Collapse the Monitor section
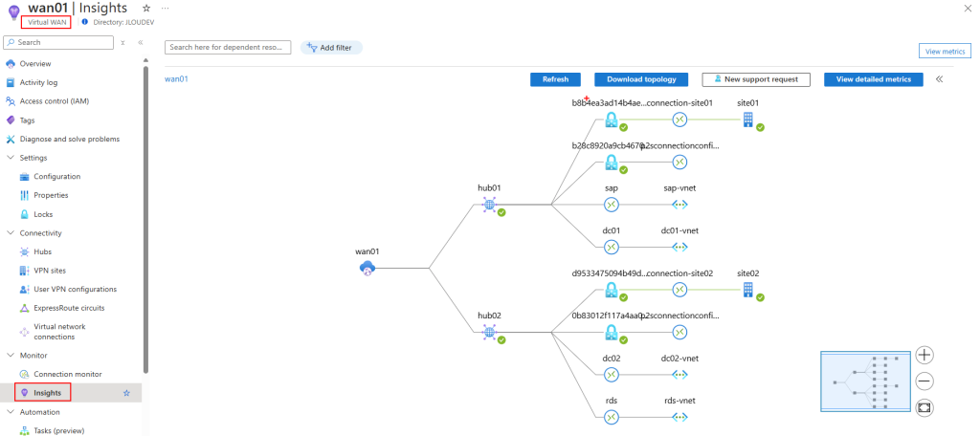Screen dimensions: 980x436 point(10,355)
